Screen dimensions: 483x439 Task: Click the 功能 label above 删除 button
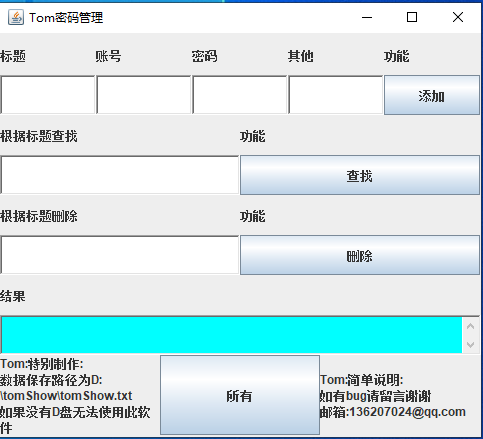pos(253,216)
